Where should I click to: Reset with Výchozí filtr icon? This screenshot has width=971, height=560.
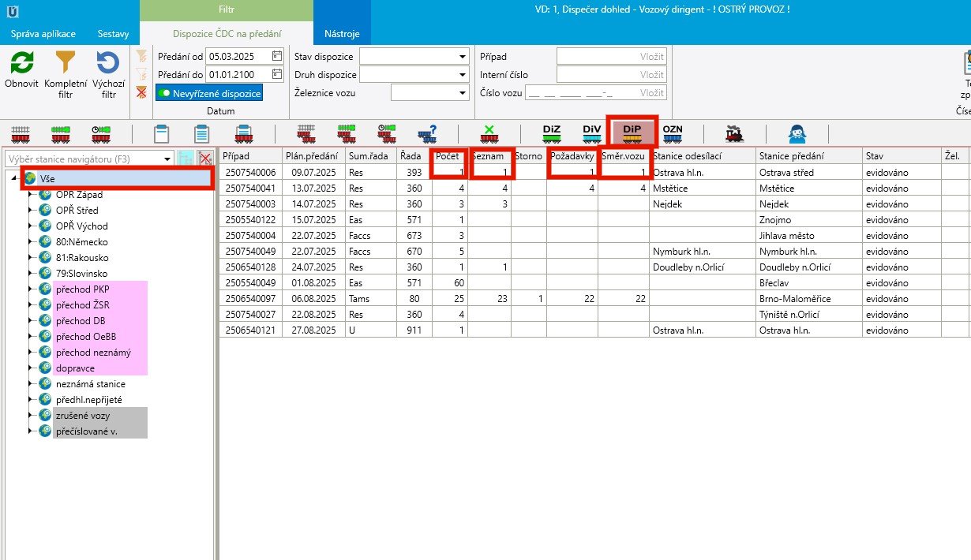(x=108, y=64)
